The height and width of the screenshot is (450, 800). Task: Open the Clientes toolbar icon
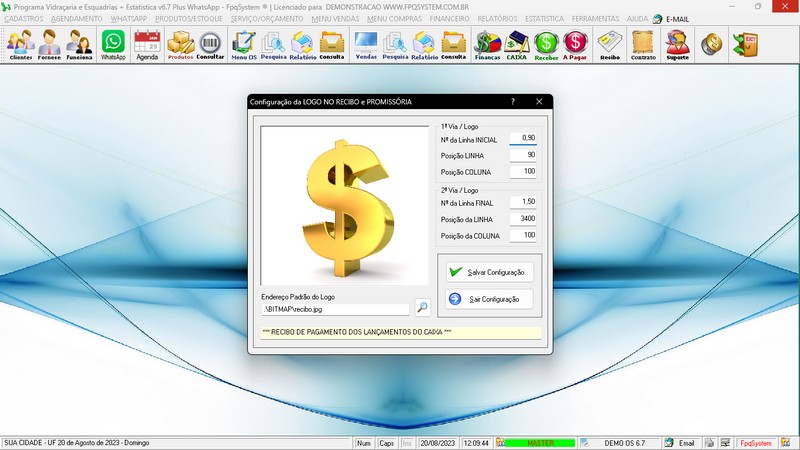pyautogui.click(x=20, y=44)
